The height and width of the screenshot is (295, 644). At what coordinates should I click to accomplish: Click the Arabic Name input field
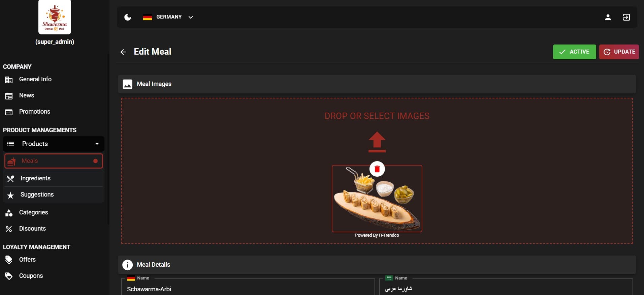coord(505,289)
